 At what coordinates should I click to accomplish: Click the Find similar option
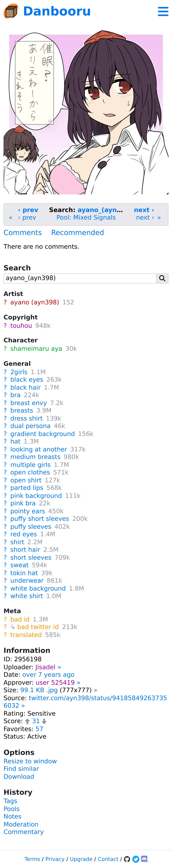coord(21,769)
